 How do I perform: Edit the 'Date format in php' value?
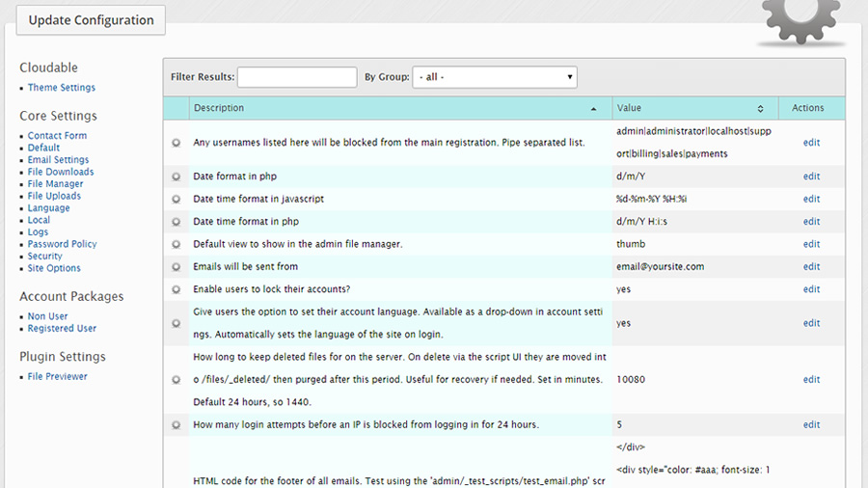(x=811, y=176)
